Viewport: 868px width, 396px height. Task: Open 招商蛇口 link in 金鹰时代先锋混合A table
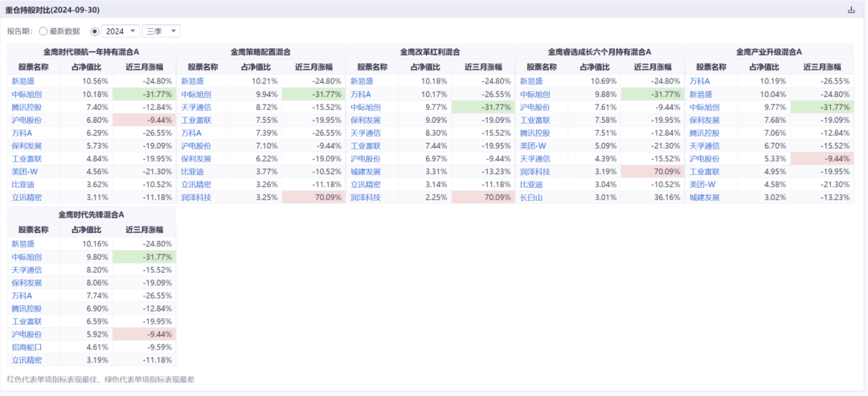pyautogui.click(x=27, y=347)
